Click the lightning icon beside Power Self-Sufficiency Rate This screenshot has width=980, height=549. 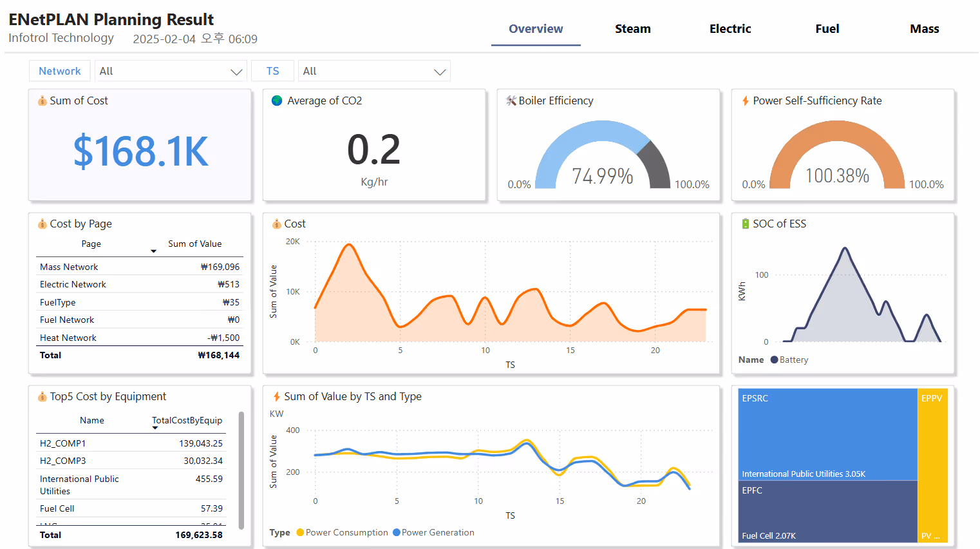[x=746, y=101]
